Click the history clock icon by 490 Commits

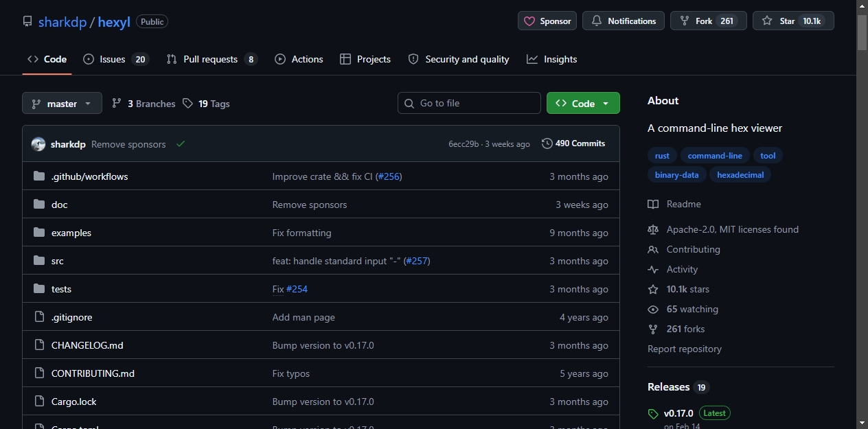547,143
